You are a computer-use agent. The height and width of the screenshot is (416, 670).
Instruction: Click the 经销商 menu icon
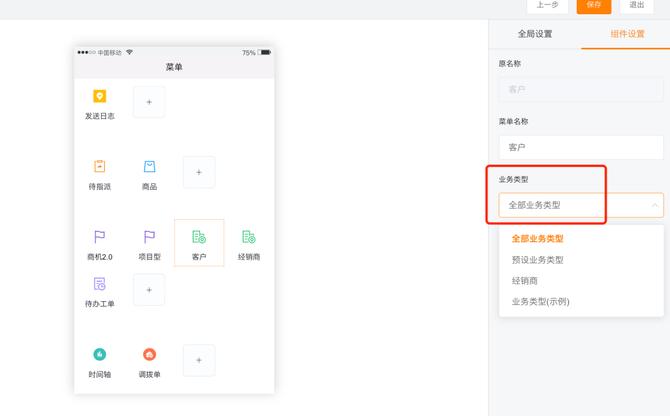[x=249, y=237]
